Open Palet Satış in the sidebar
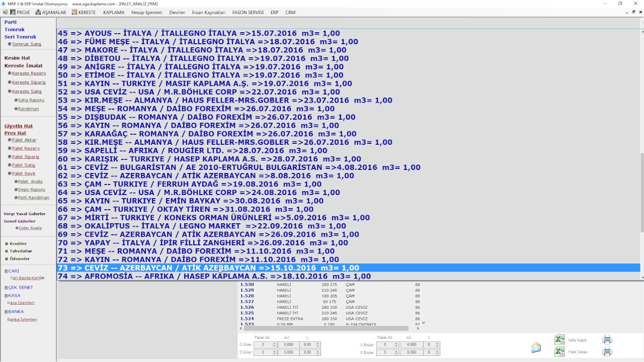This screenshot has width=644, height=362. click(24, 165)
